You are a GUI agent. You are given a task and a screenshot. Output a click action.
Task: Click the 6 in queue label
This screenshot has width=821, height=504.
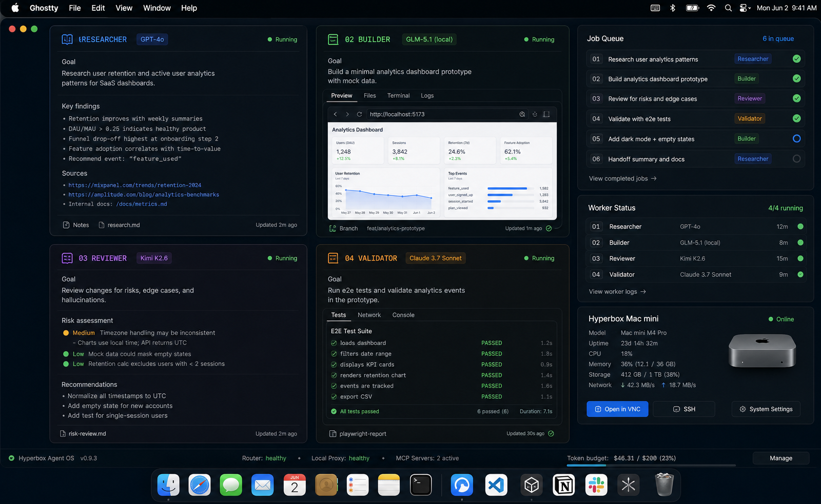778,39
